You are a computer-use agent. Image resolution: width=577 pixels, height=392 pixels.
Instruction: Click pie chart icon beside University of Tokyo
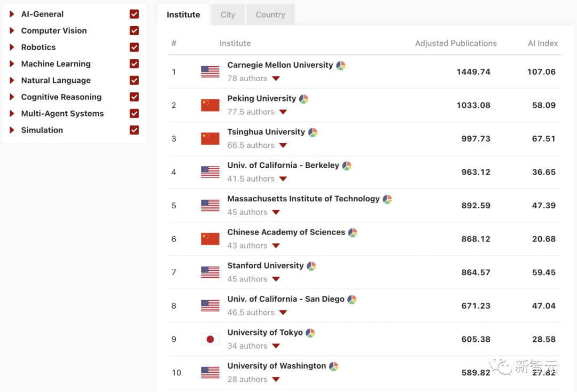310,333
